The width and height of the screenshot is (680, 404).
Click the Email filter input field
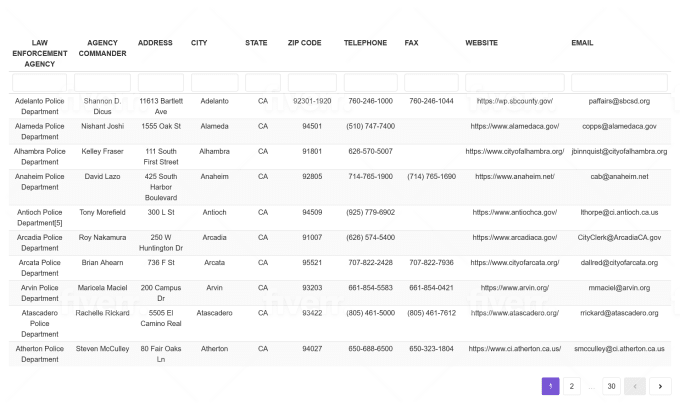pos(619,82)
